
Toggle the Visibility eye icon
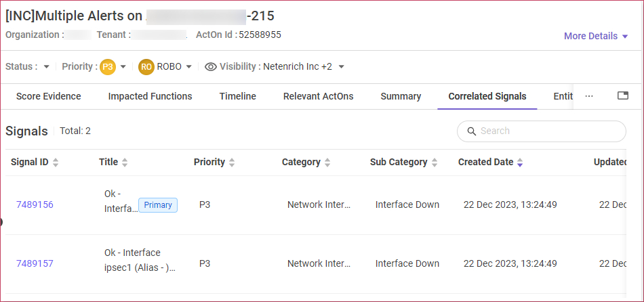(211, 67)
